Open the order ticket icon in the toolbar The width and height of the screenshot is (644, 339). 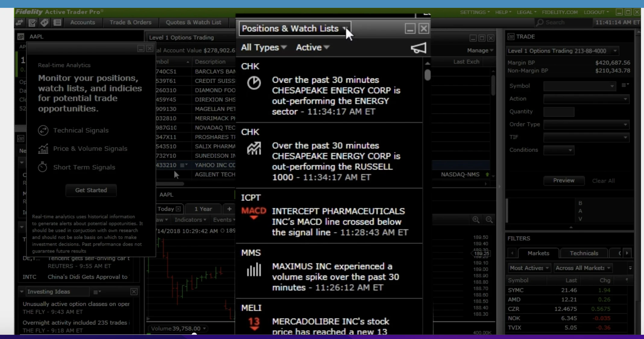point(32,23)
